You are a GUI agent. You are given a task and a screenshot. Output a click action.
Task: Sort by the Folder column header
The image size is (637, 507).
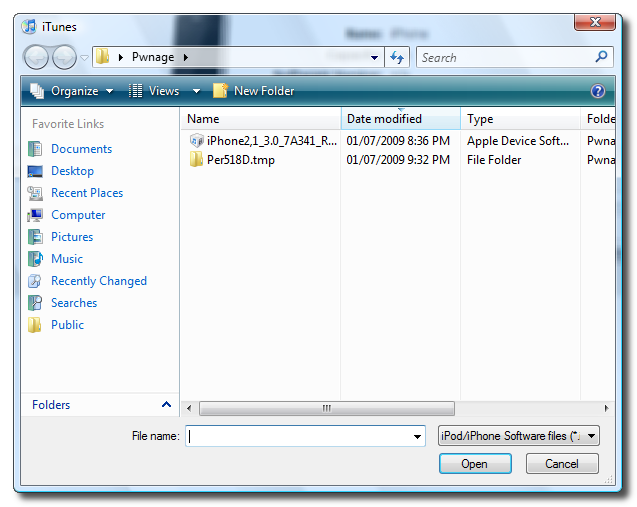598,119
